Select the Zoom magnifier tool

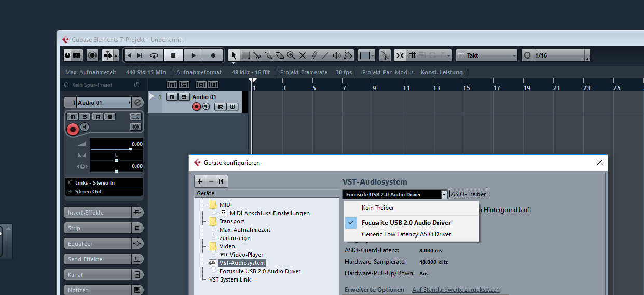291,55
